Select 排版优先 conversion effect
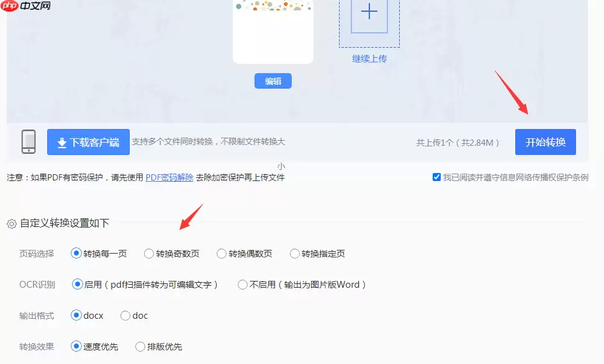Screen dimensions: 604x364 [x=140, y=347]
